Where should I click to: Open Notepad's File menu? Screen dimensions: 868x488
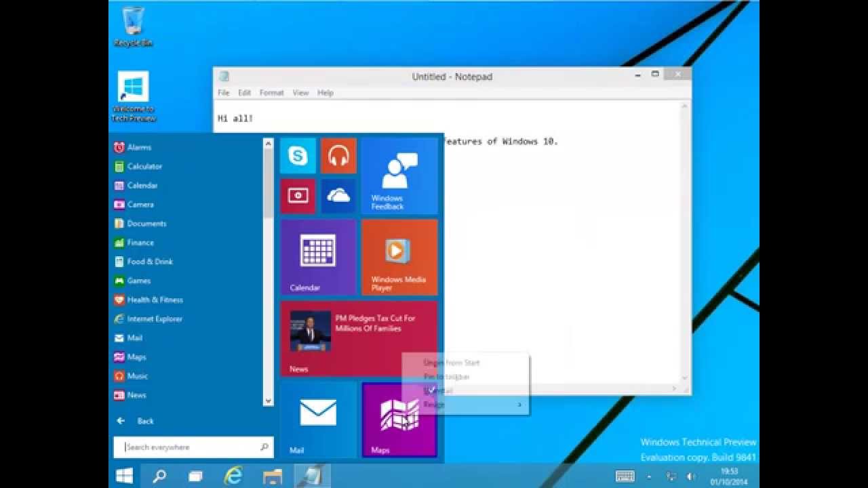[223, 93]
